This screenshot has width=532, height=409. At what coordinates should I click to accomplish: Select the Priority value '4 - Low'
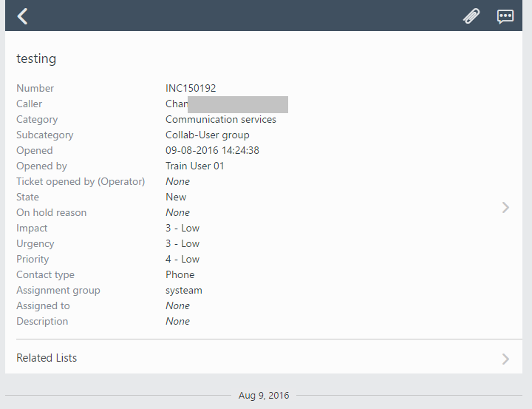183,259
